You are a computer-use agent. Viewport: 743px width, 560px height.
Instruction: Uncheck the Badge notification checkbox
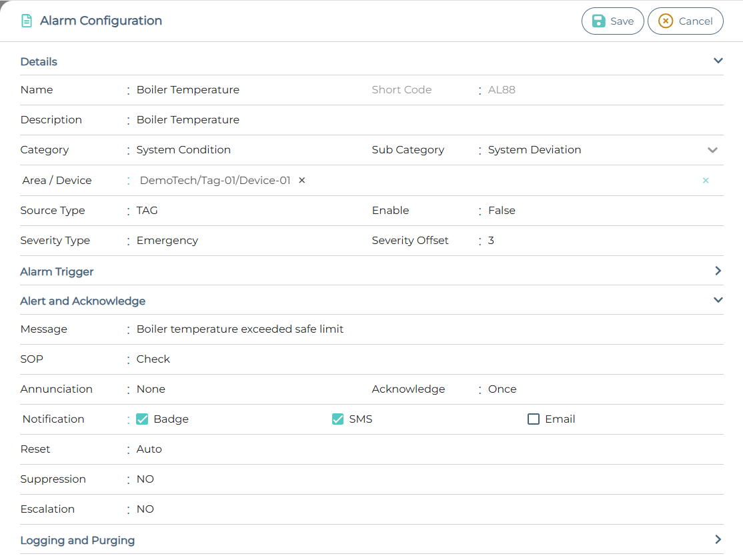coord(142,419)
